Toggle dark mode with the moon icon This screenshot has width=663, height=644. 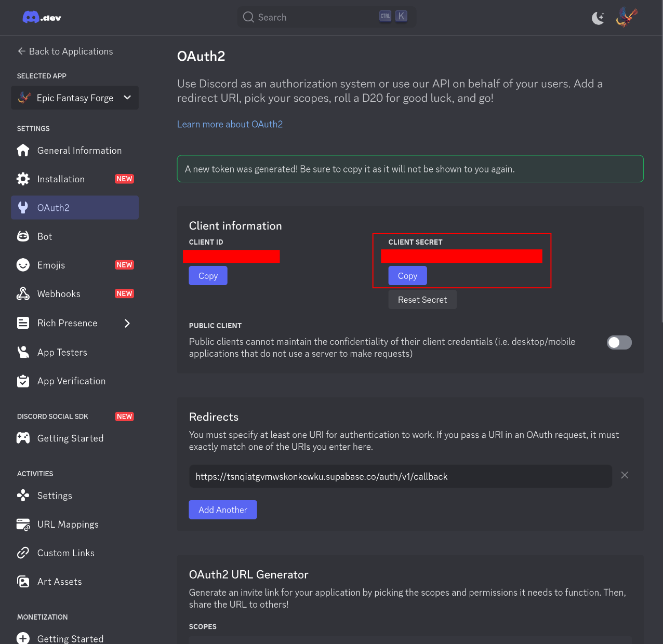click(x=598, y=17)
